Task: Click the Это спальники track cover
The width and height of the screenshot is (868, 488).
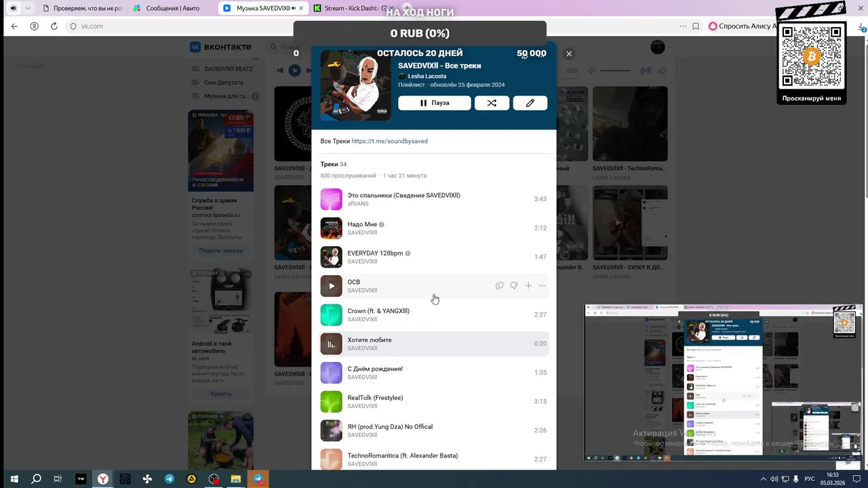Action: click(331, 199)
